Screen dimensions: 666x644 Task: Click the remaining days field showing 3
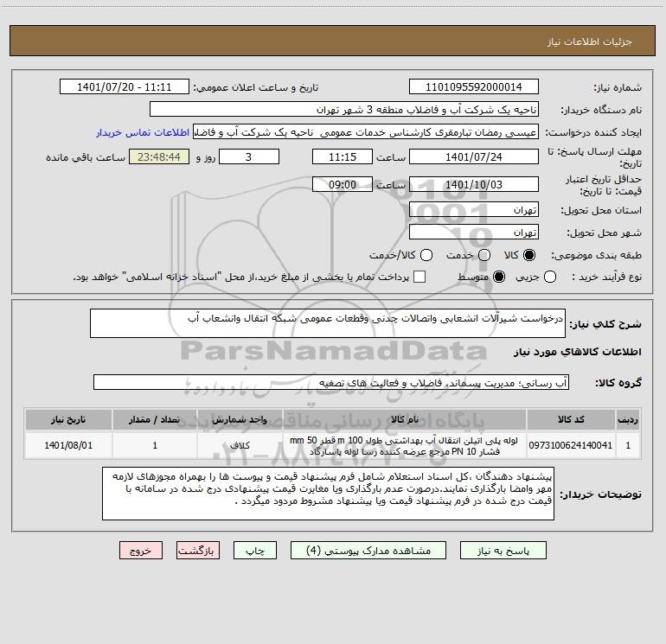pos(249,156)
